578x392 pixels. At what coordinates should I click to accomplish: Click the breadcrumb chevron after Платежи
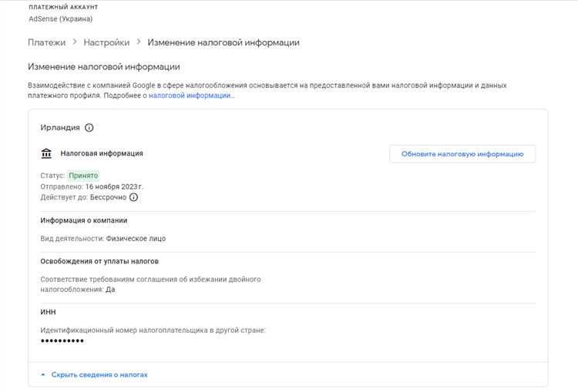[x=75, y=42]
